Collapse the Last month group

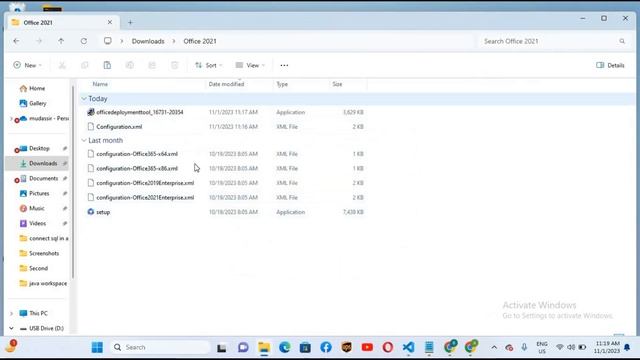click(x=84, y=140)
